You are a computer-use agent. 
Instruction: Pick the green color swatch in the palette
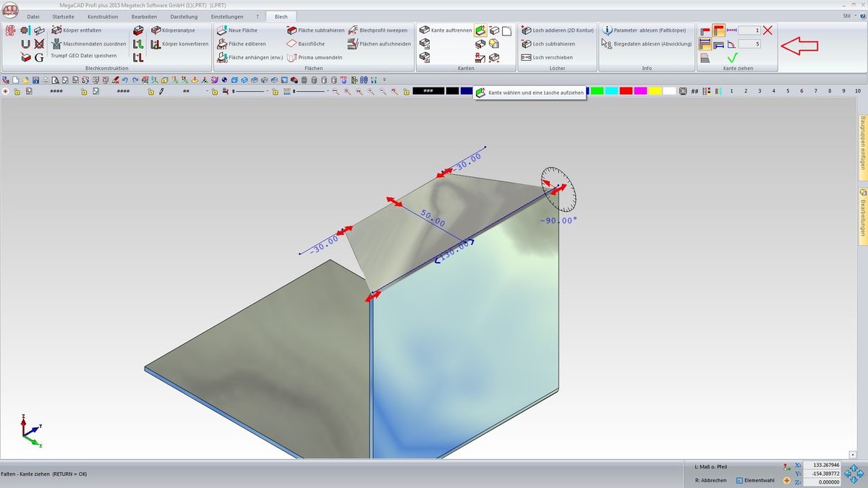click(597, 91)
